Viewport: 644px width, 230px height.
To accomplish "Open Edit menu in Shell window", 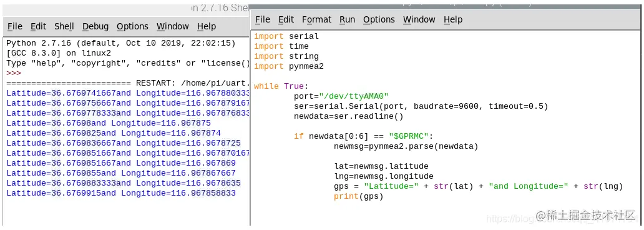I will 38,27.
